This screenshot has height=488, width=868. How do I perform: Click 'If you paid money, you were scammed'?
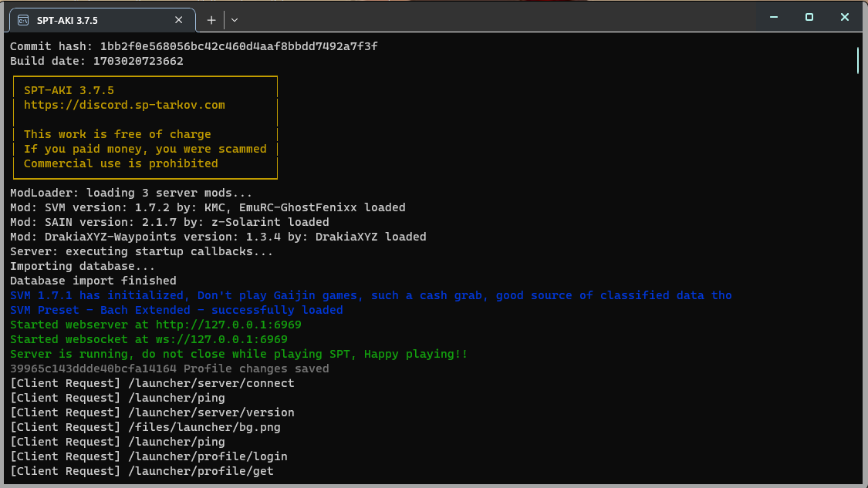point(145,149)
